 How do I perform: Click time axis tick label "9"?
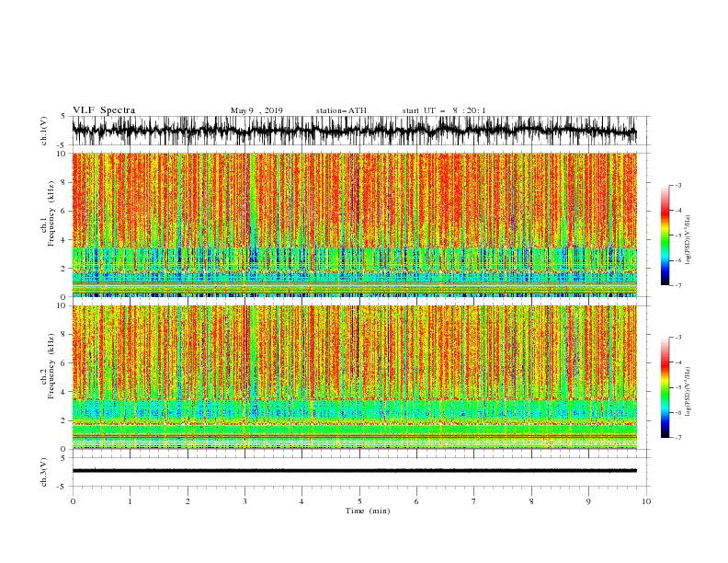(x=588, y=501)
